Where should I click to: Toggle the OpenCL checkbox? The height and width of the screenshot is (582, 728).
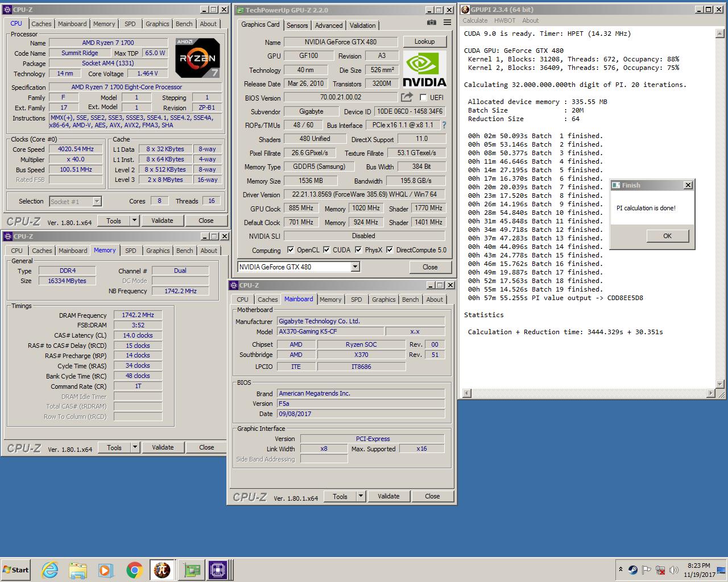pyautogui.click(x=291, y=250)
